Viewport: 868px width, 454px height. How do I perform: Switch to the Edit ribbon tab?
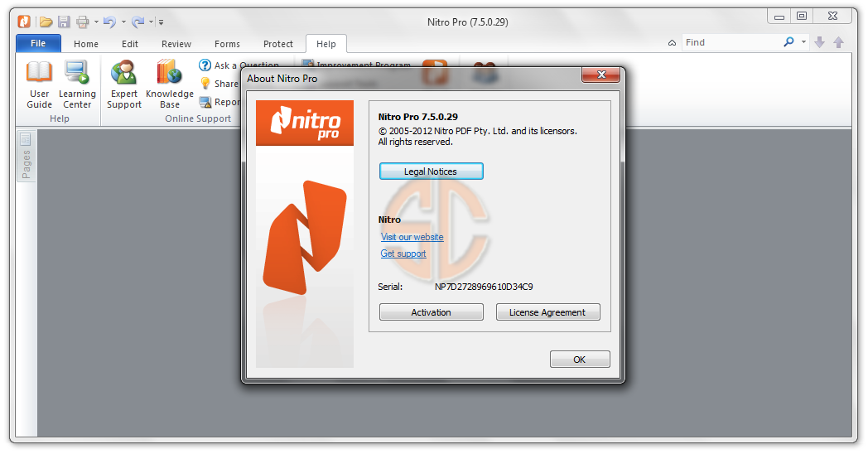[130, 44]
